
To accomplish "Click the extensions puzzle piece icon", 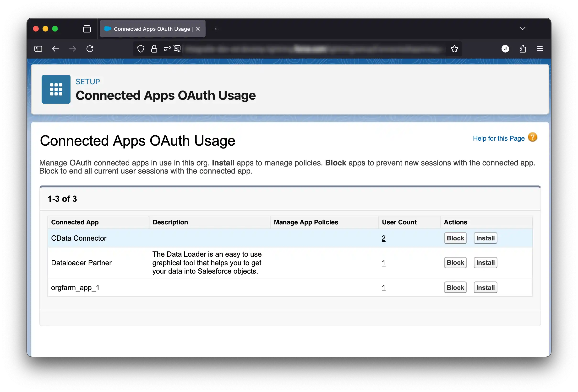I will 523,49.
